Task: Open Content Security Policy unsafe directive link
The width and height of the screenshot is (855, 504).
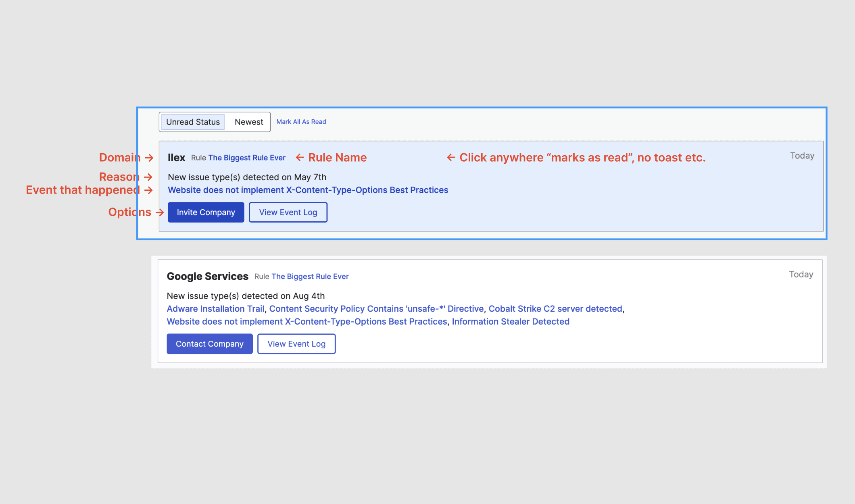Action: pyautogui.click(x=376, y=309)
